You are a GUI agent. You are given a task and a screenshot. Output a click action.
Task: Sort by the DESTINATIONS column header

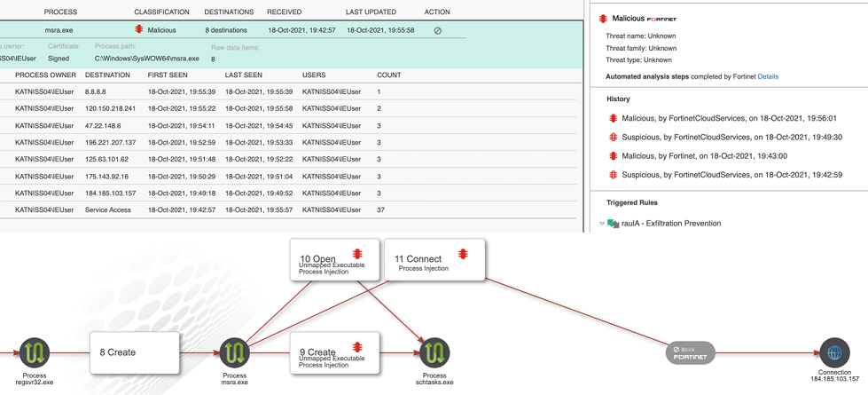point(229,12)
